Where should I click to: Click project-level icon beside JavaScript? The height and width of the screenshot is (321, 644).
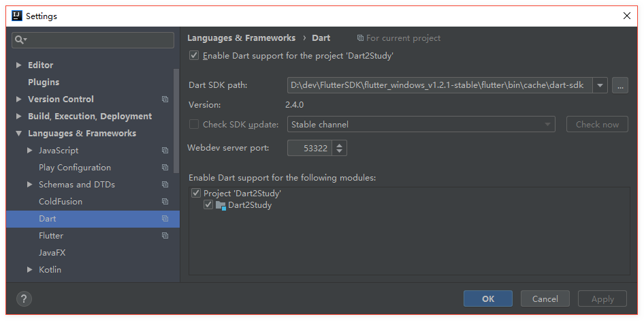165,151
